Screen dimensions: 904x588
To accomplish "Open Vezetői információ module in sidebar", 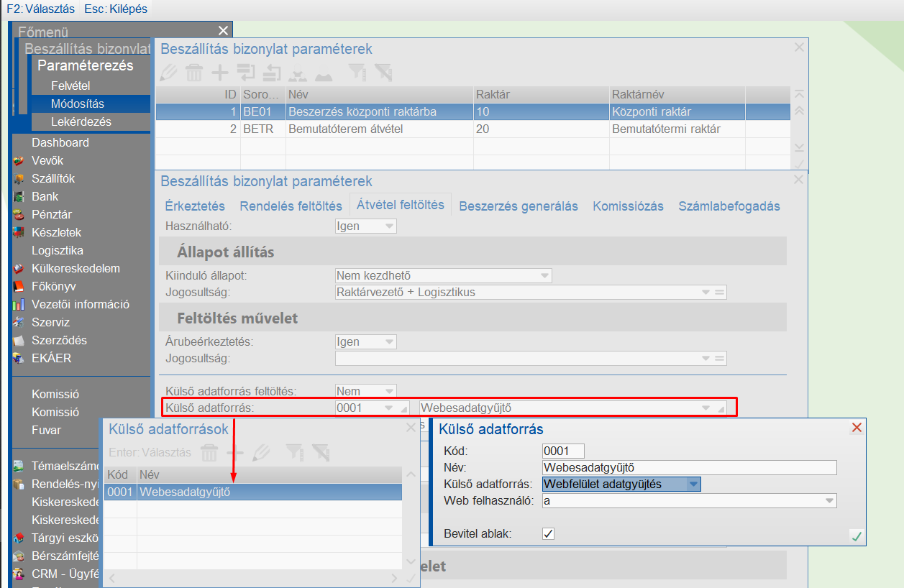I will [x=81, y=304].
